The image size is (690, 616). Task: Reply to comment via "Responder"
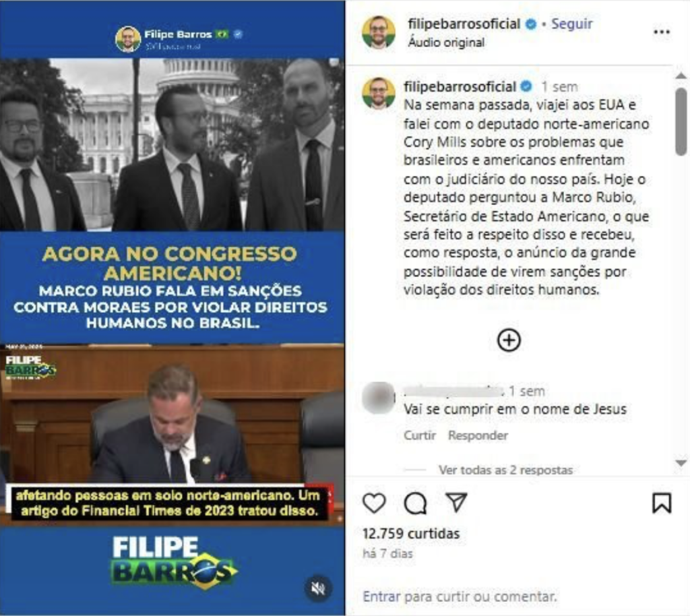tap(478, 435)
